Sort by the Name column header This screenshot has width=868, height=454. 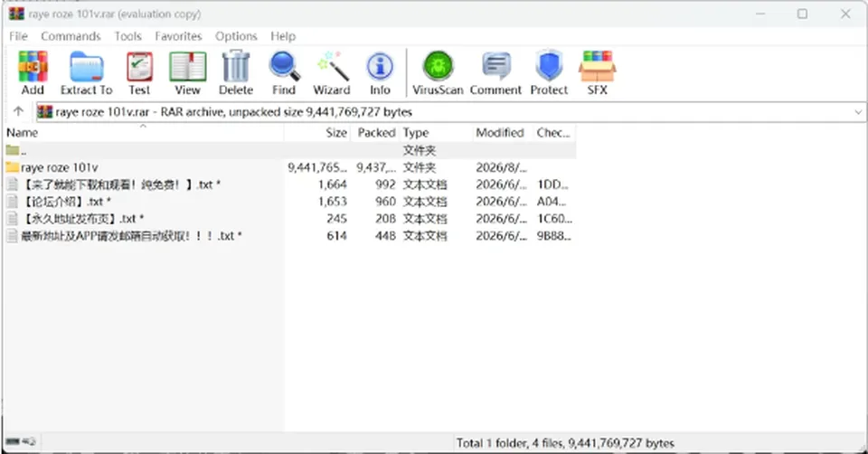click(x=144, y=133)
